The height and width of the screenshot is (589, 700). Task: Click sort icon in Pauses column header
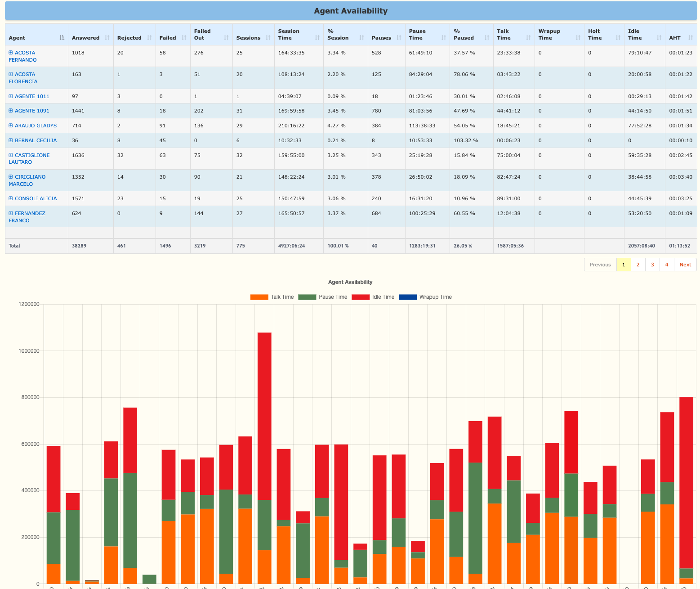(x=399, y=38)
